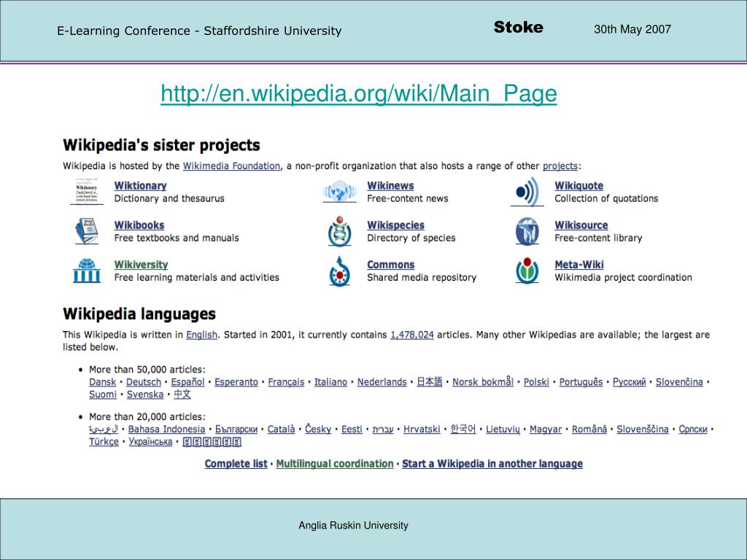Click the Wikispecies DNA icon

340,231
